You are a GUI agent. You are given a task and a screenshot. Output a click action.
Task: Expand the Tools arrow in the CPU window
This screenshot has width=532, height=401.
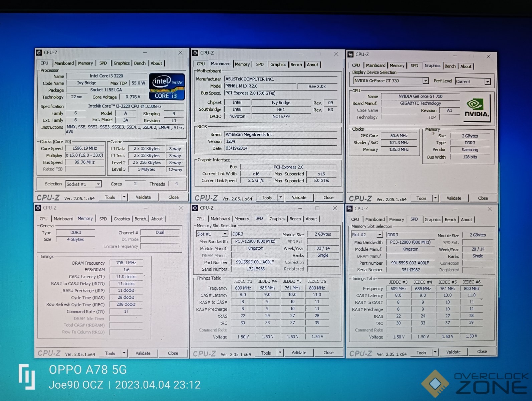click(124, 197)
